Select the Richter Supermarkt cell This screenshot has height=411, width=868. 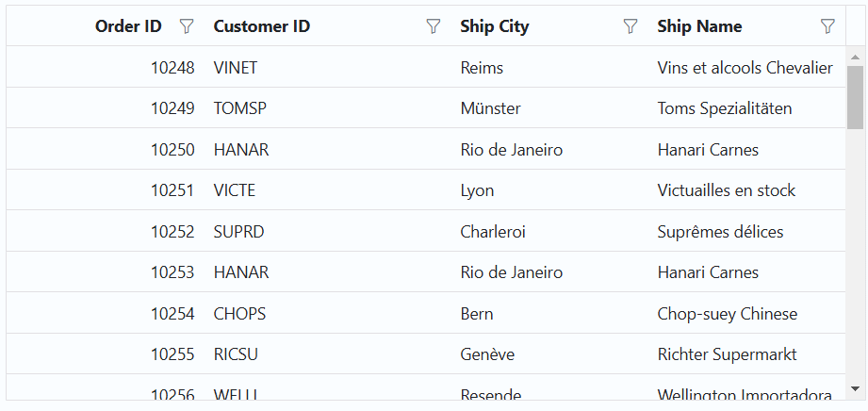727,354
